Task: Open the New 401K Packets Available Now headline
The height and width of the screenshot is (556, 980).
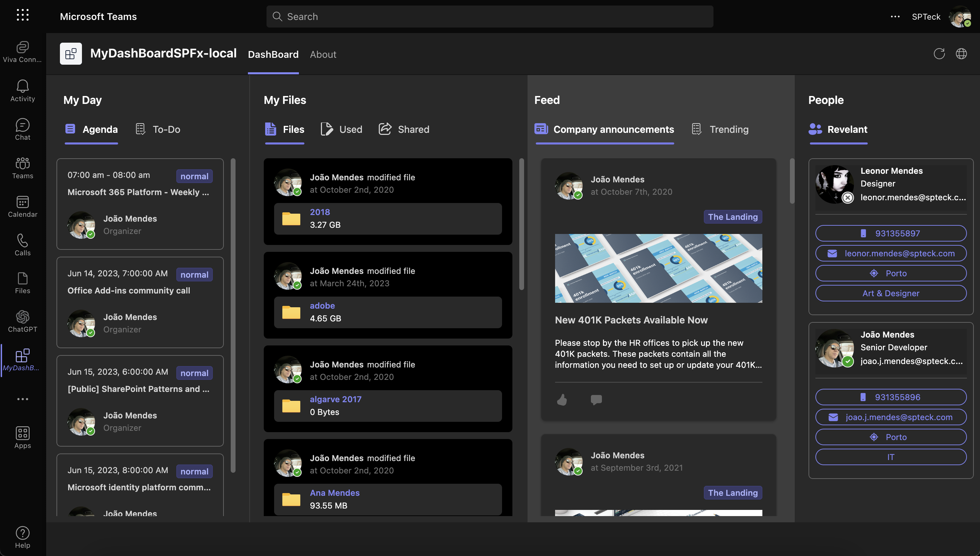Action: click(631, 320)
